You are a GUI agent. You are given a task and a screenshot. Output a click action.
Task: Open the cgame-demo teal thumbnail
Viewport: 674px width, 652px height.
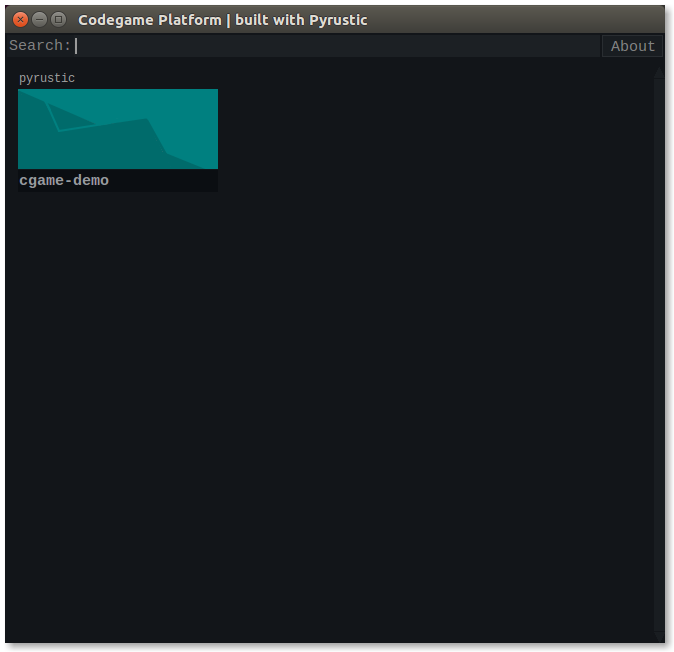118,129
